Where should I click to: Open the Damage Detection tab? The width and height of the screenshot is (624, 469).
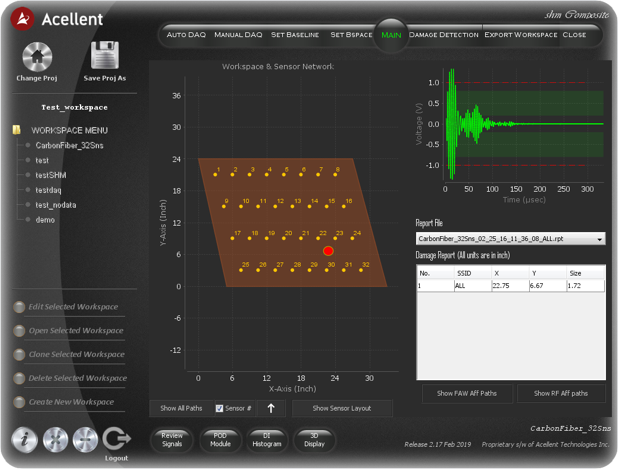(444, 35)
